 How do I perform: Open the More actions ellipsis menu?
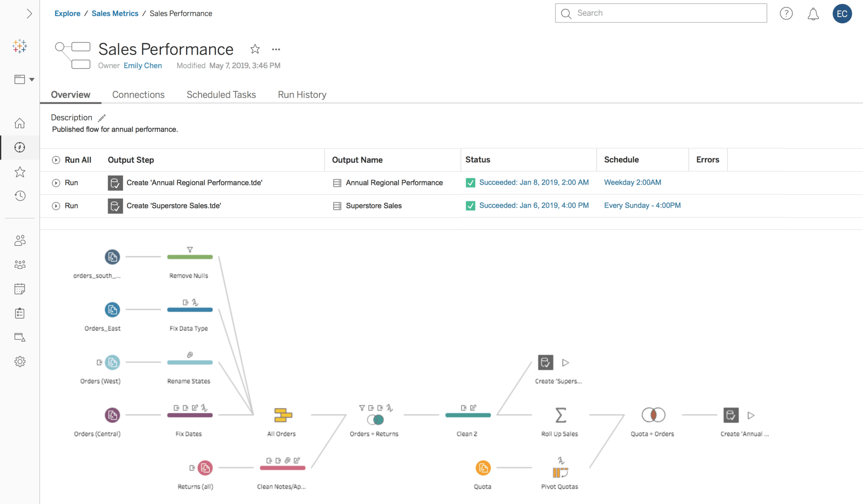pyautogui.click(x=276, y=49)
